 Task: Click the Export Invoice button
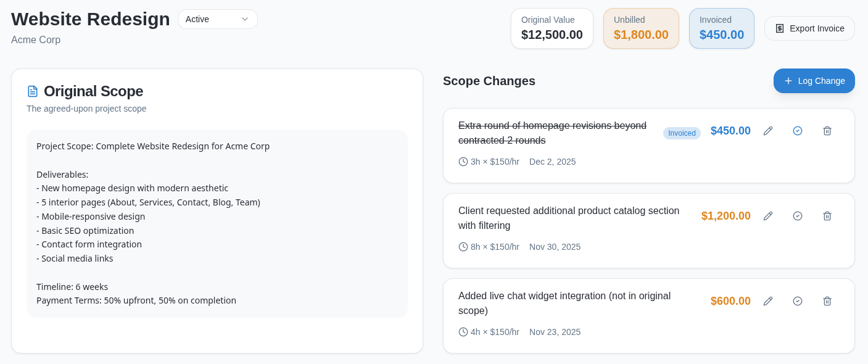[x=809, y=28]
